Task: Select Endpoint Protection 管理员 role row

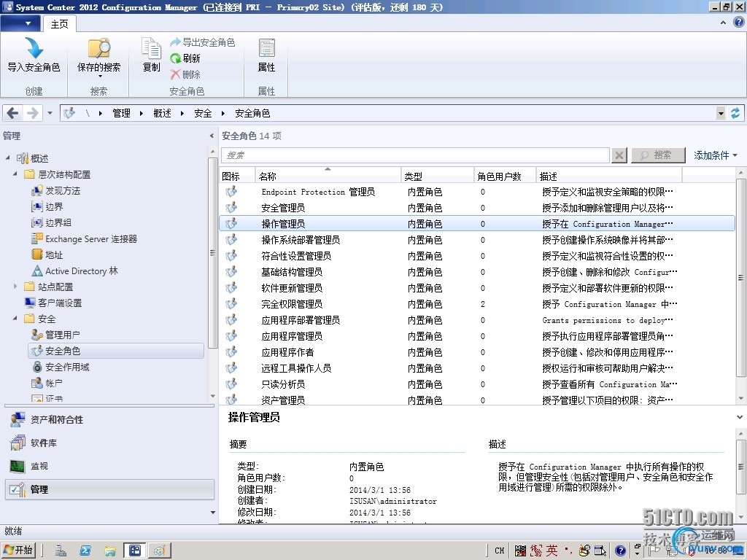Action: [x=477, y=192]
